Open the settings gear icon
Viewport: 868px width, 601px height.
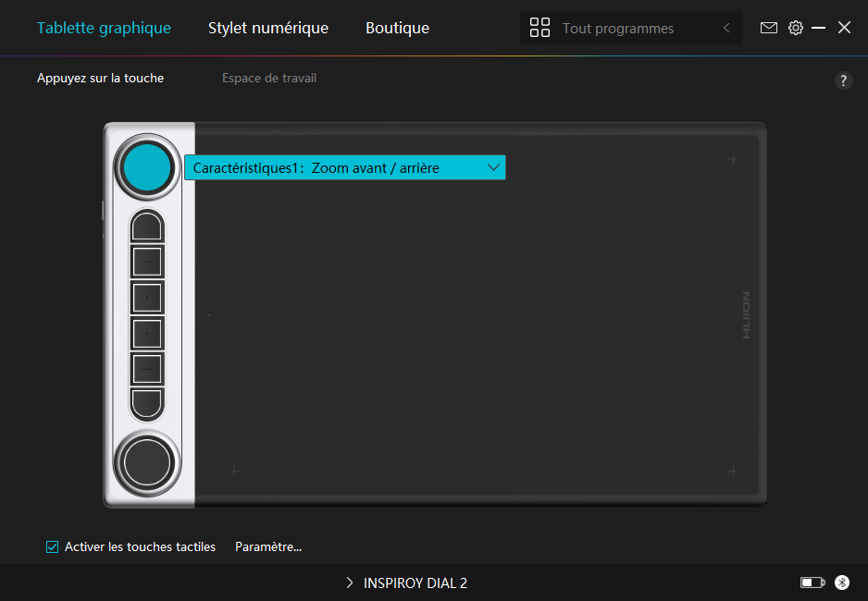pos(796,28)
